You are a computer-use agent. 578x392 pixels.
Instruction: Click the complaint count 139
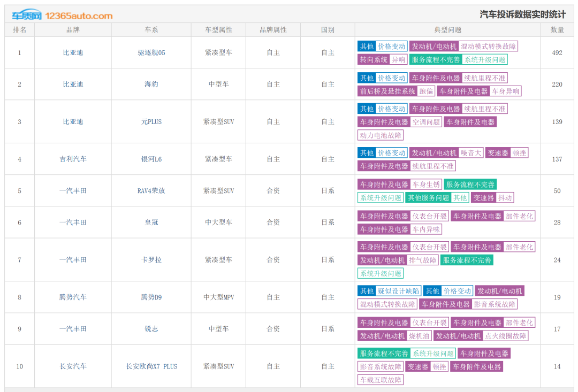tap(557, 121)
